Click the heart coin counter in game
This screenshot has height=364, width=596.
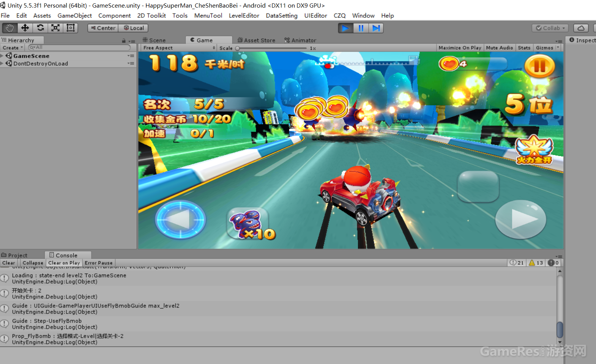(473, 64)
